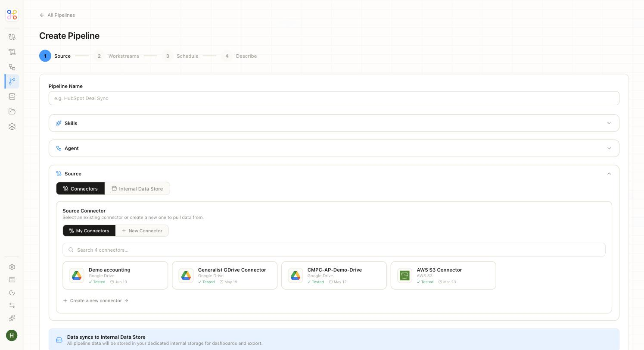This screenshot has height=350, width=644.
Task: Go to step 1 Source
Action: (55, 56)
